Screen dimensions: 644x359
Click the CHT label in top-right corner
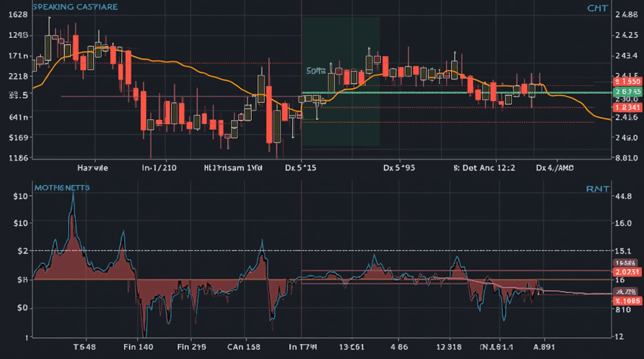pyautogui.click(x=598, y=8)
